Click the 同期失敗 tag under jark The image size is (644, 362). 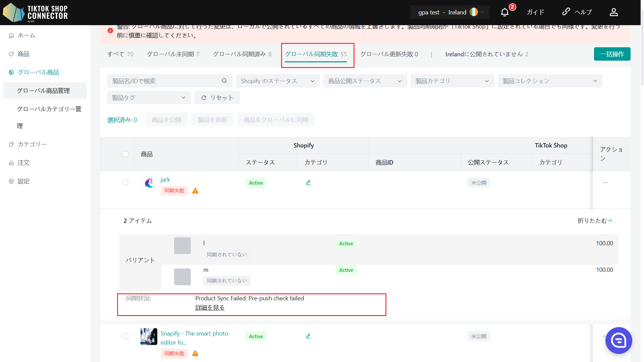click(174, 191)
